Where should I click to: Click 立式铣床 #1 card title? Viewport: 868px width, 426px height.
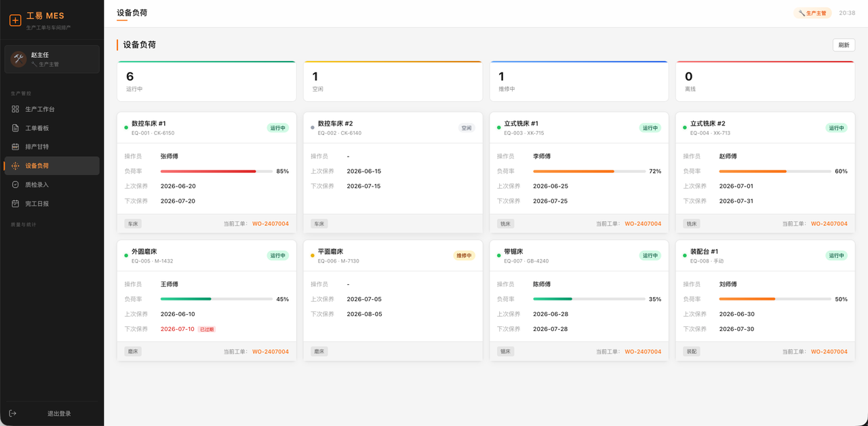click(x=521, y=123)
